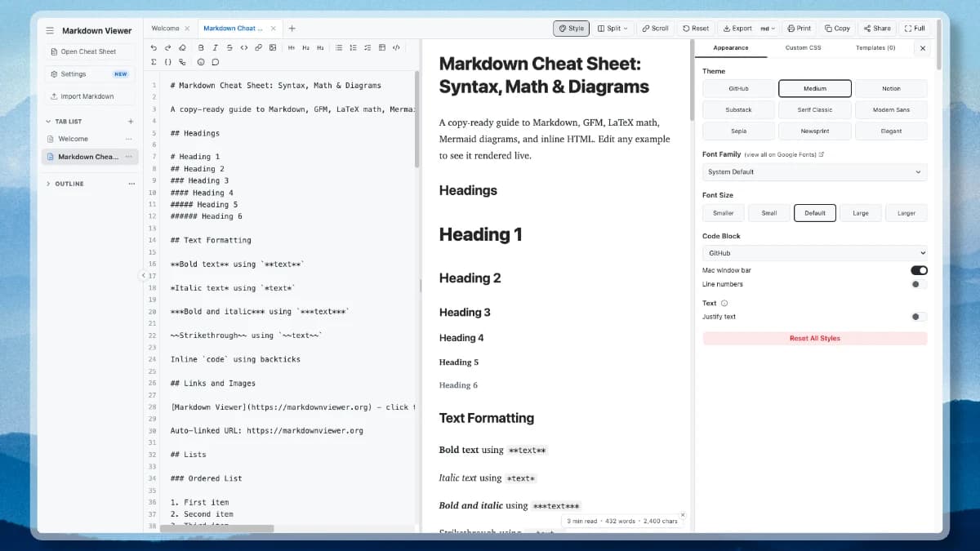The width and height of the screenshot is (980, 551).
Task: Toggle the Scroll sync button
Action: coord(655,28)
